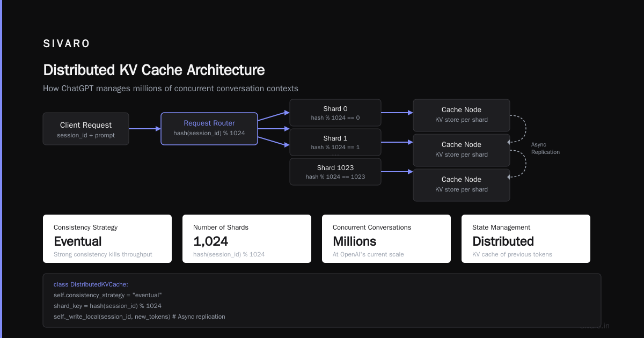Select the Concurrent Conversations Millions card
Image resolution: width=644 pixels, height=338 pixels.
[386, 239]
